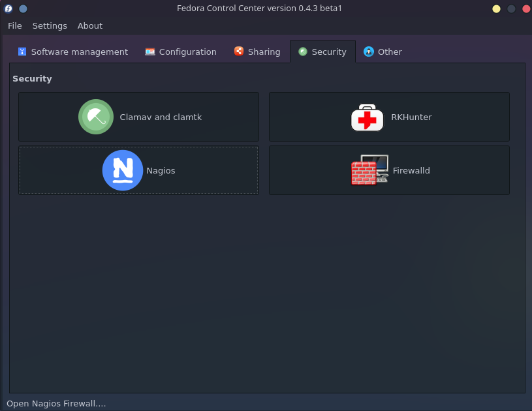Click the green Security tab icon
Image resolution: width=532 pixels, height=411 pixels.
click(303, 52)
